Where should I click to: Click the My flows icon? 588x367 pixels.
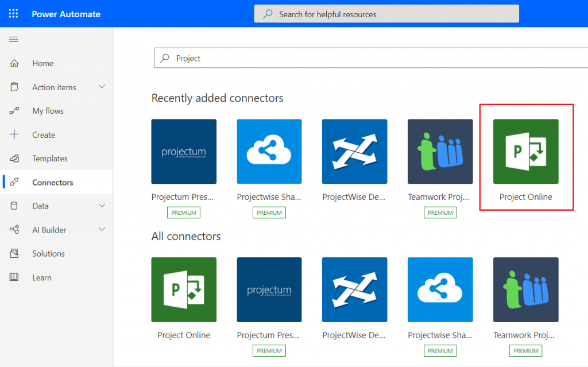coord(14,111)
